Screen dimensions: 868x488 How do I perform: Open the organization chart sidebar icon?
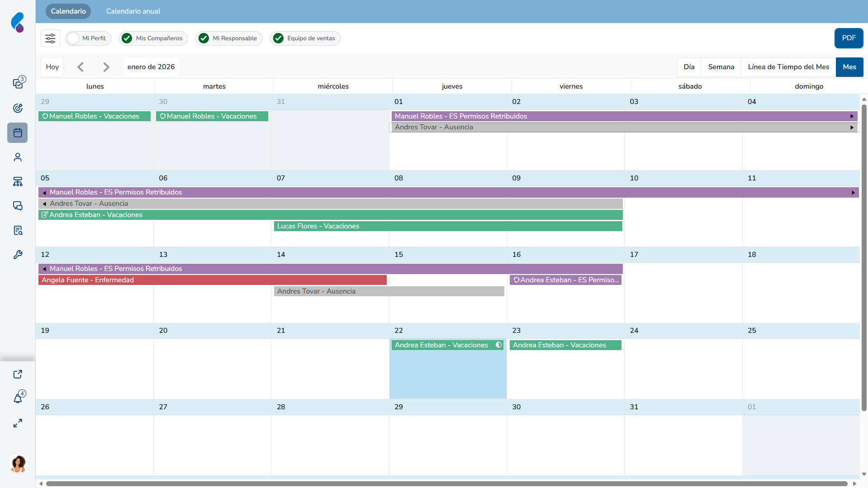[x=18, y=182]
